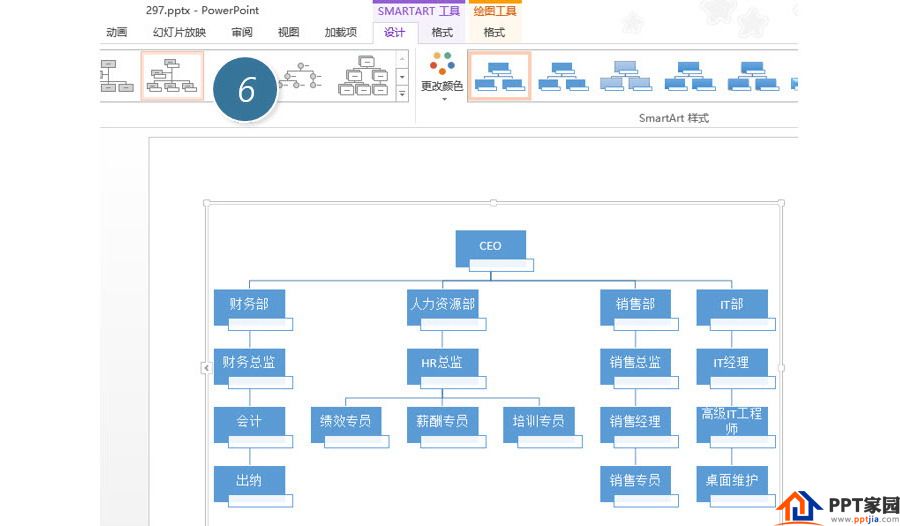The height and width of the screenshot is (526, 900).
Task: Select the 财务部 box
Action: (250, 307)
